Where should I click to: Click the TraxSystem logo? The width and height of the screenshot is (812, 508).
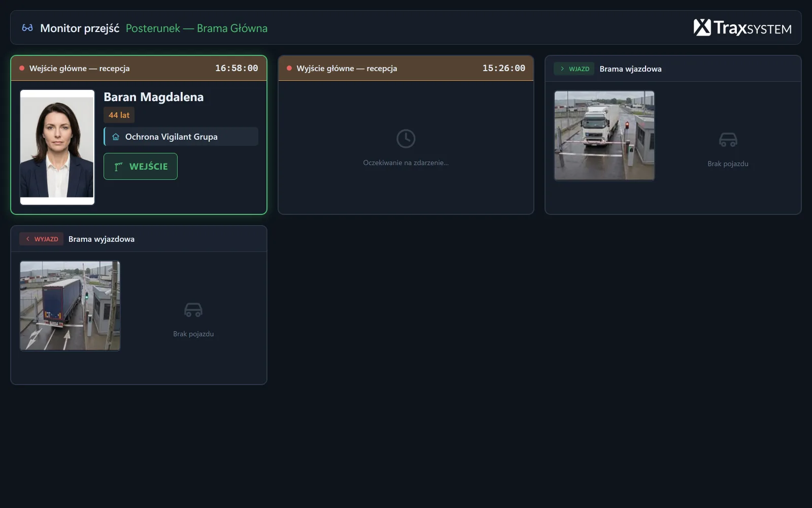point(742,27)
